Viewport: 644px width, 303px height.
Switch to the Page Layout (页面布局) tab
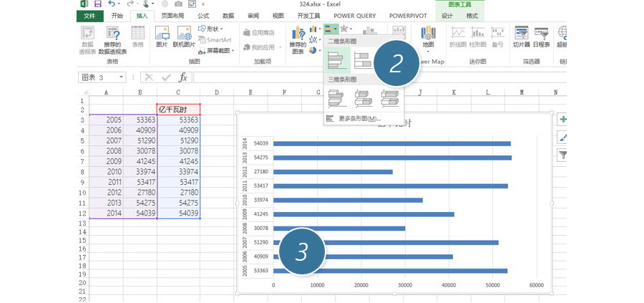[x=172, y=16]
